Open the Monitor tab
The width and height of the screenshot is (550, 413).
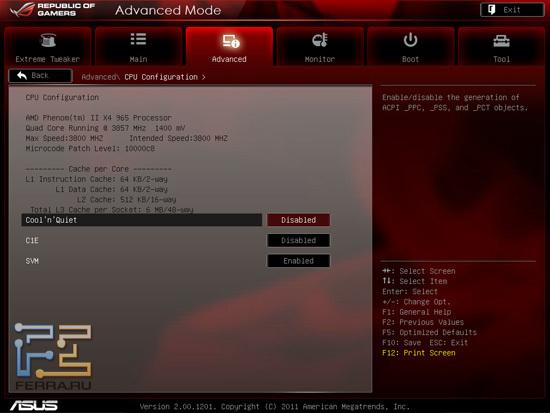point(320,47)
